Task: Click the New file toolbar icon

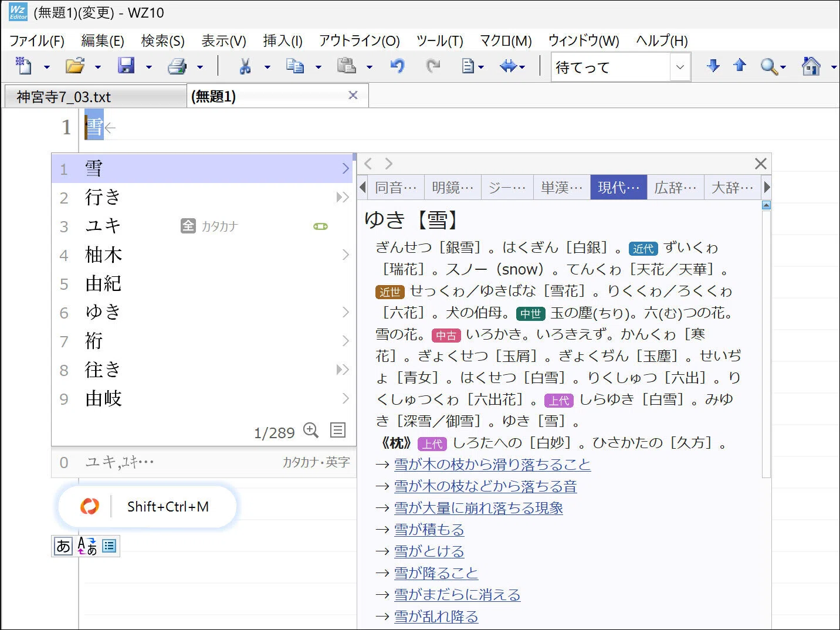Action: pyautogui.click(x=23, y=66)
